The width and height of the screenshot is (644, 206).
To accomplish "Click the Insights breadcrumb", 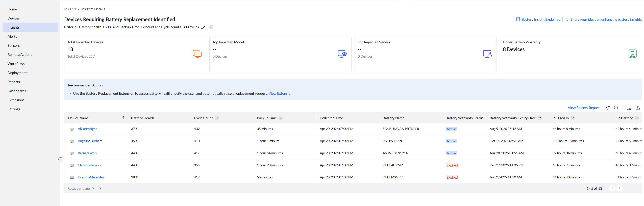I will 70,9.
